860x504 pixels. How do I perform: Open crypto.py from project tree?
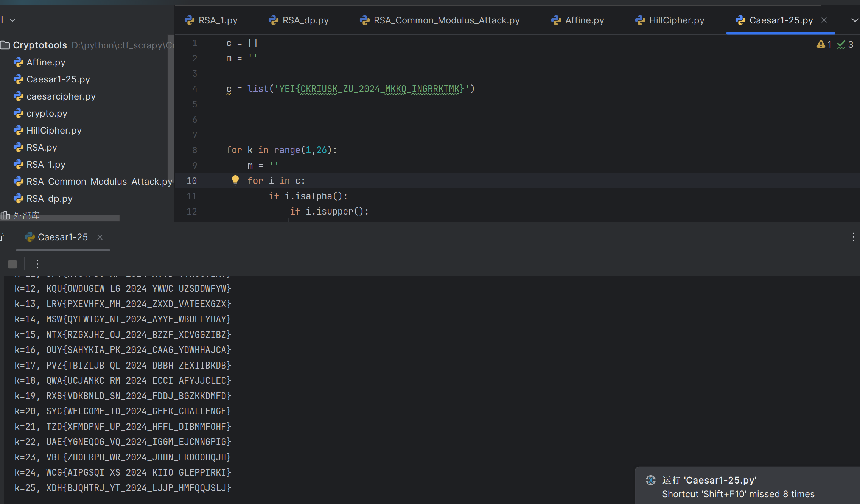47,114
